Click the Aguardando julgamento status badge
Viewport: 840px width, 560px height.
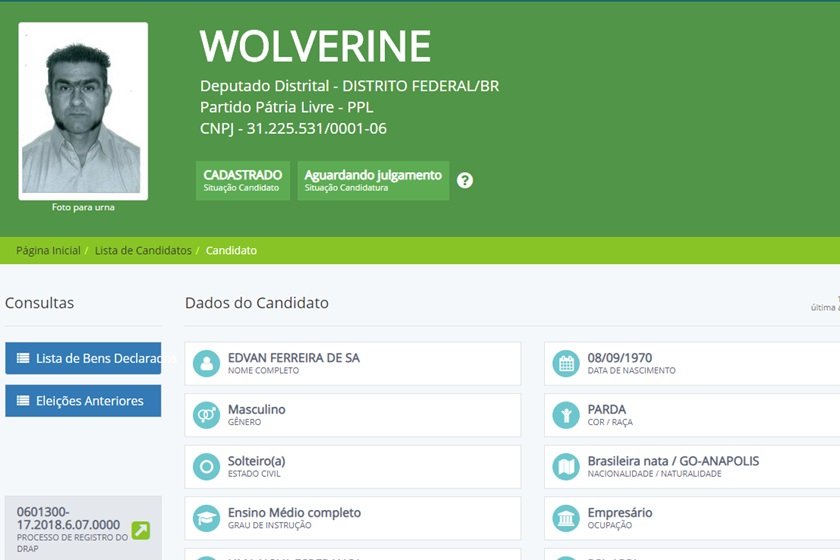point(373,181)
